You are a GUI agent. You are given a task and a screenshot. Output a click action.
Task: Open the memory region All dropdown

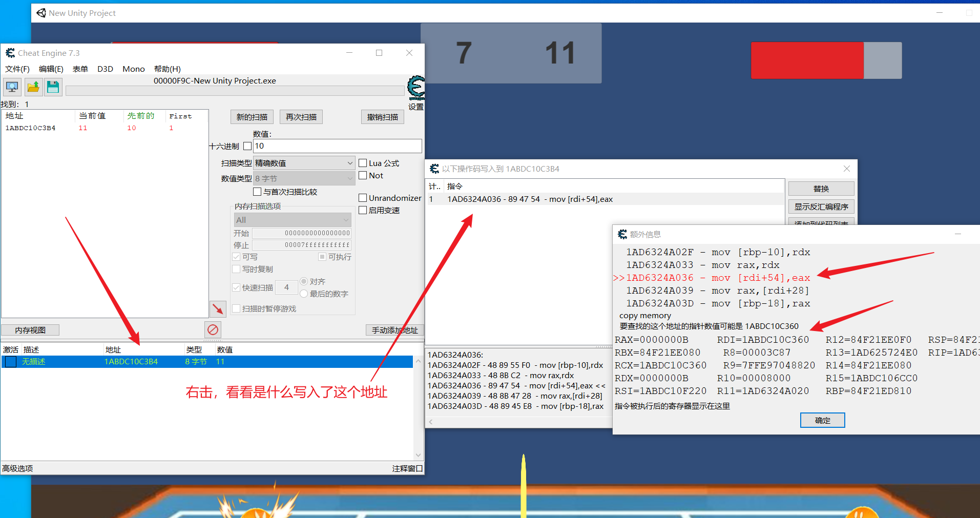point(293,220)
